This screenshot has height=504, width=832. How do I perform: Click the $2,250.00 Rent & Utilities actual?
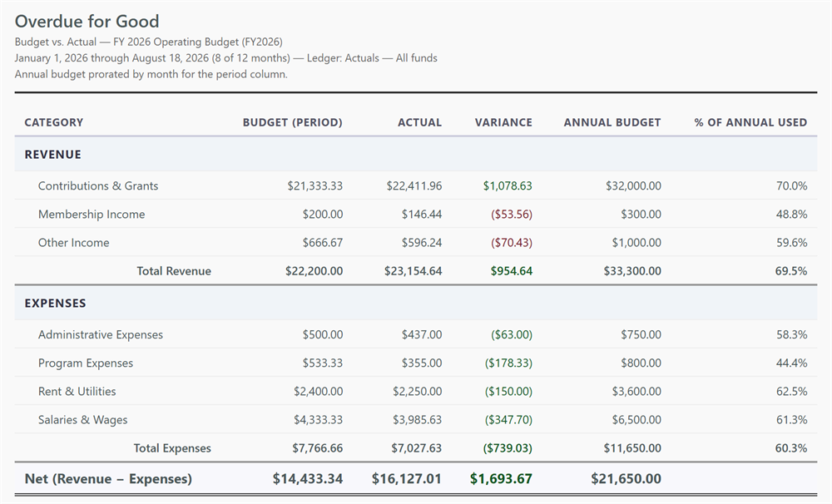click(417, 392)
